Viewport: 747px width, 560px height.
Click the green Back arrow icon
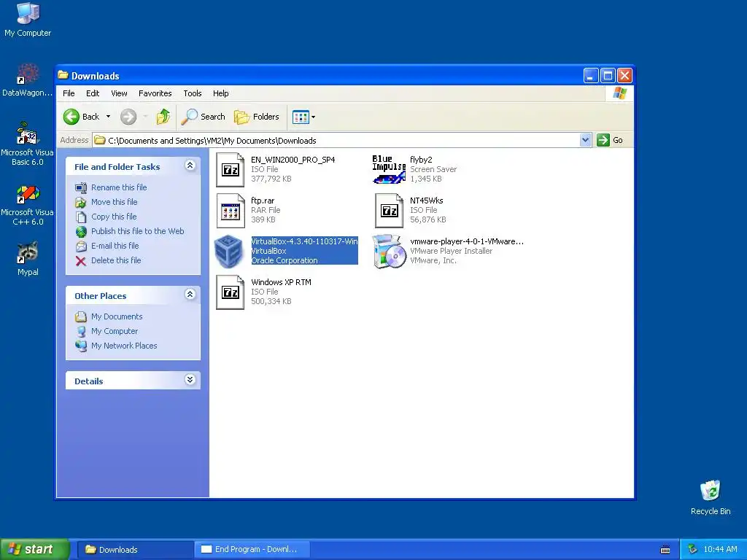click(x=71, y=117)
